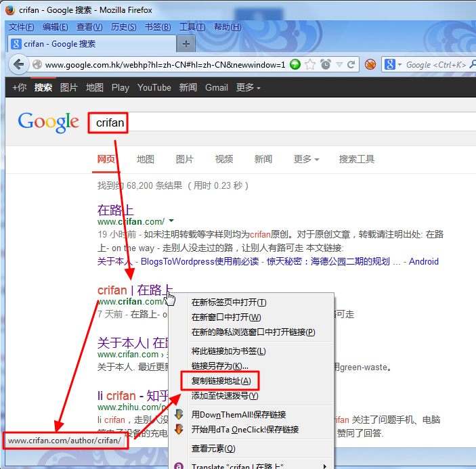Open the green arrow next to www.crifan.com/
The width and height of the screenshot is (476, 469).
click(x=171, y=221)
